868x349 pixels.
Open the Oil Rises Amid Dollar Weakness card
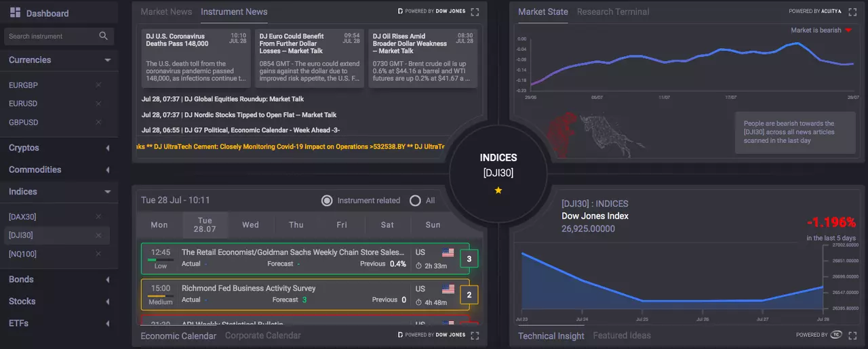[423, 58]
